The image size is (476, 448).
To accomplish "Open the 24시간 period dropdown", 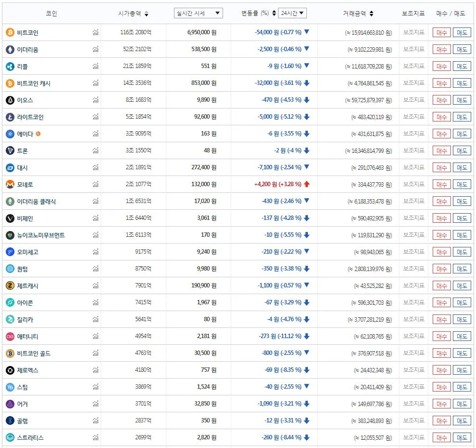I will coord(292,13).
